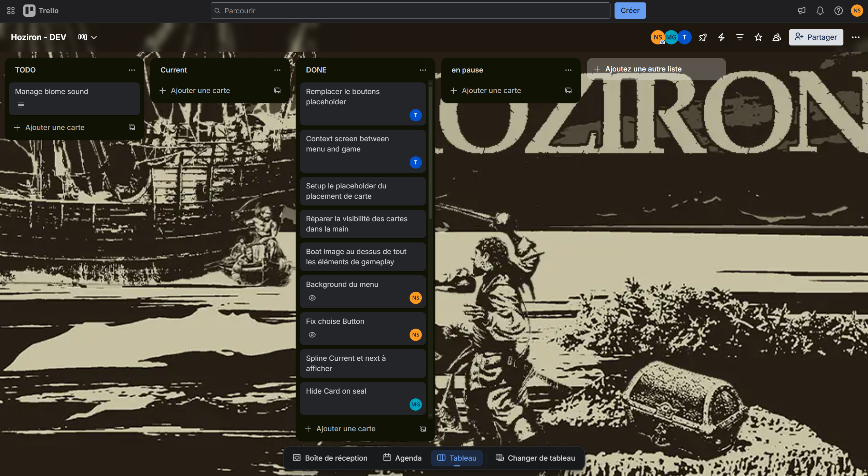Open the DONE list actions menu

click(423, 70)
